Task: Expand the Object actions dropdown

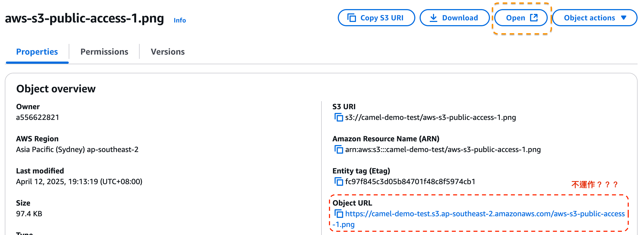Action: (x=595, y=18)
